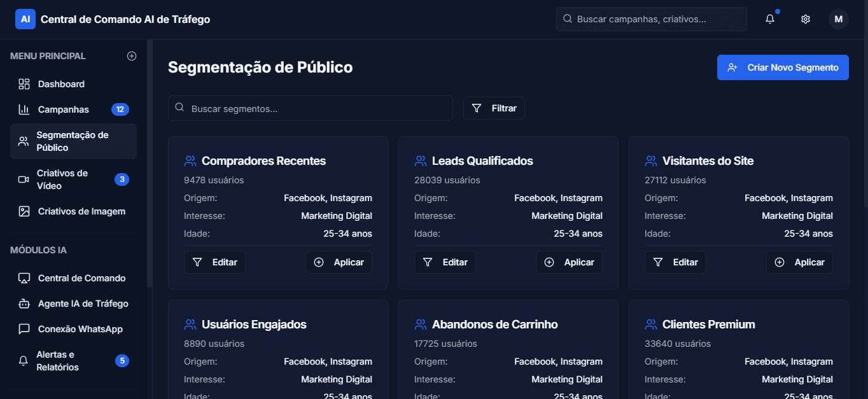868x399 pixels.
Task: Edit the Visitantes do Site segment
Action: point(675,262)
